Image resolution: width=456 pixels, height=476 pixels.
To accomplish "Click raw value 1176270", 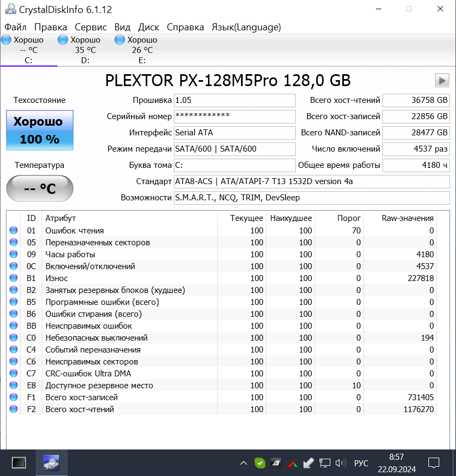I will tap(418, 409).
